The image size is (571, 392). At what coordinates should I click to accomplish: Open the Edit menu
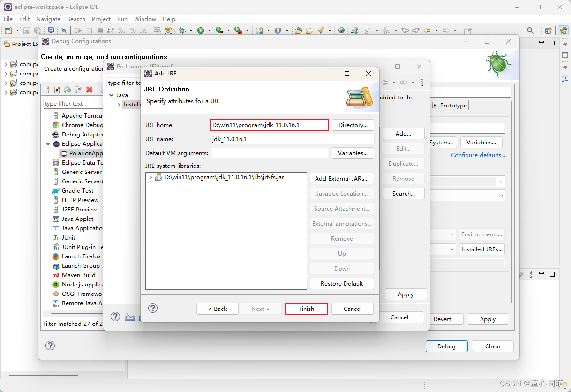24,19
